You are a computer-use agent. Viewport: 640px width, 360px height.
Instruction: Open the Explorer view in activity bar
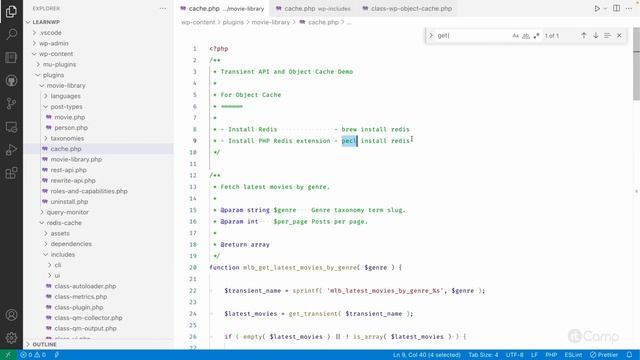pyautogui.click(x=11, y=11)
